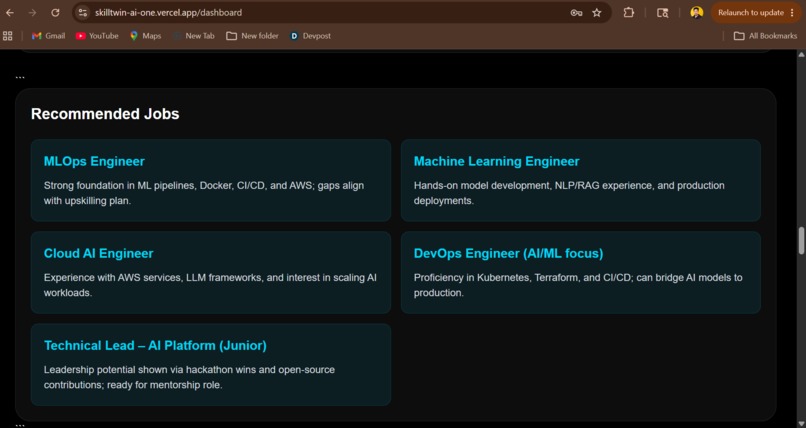
Task: Open the Apps grid in bookmarks bar
Action: (8, 36)
